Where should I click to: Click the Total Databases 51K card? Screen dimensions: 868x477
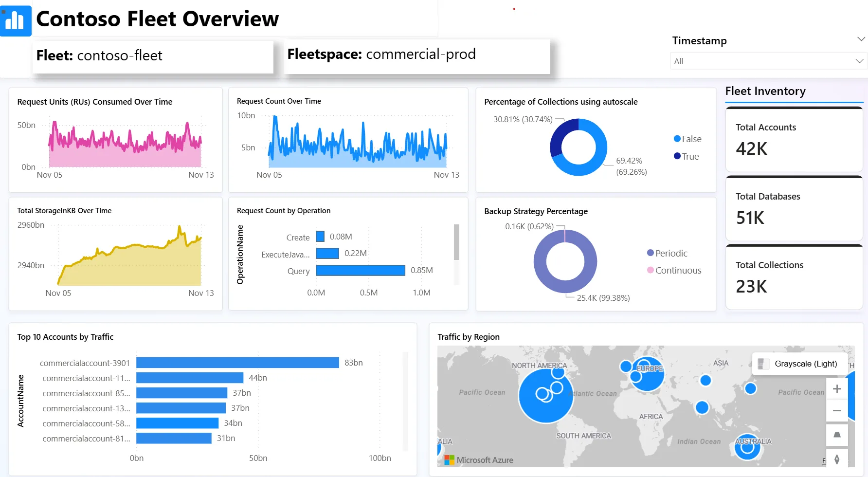point(794,209)
